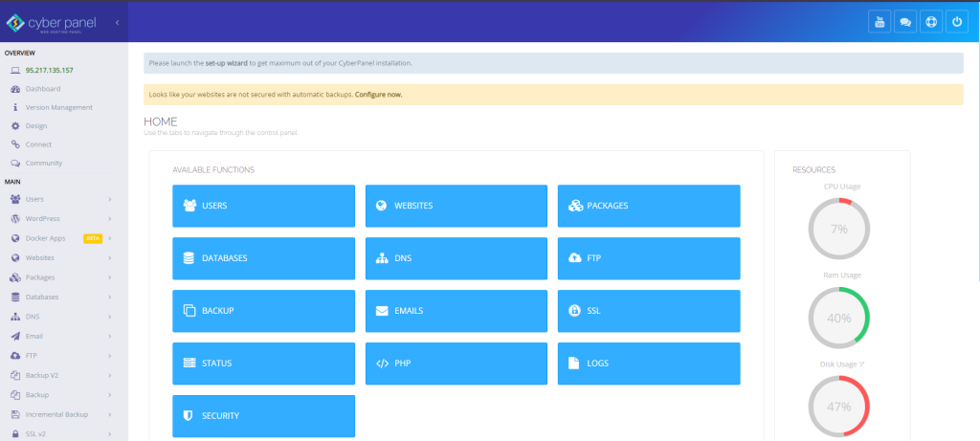
Task: Click the BETA badge on Docker Apps
Action: coord(93,238)
